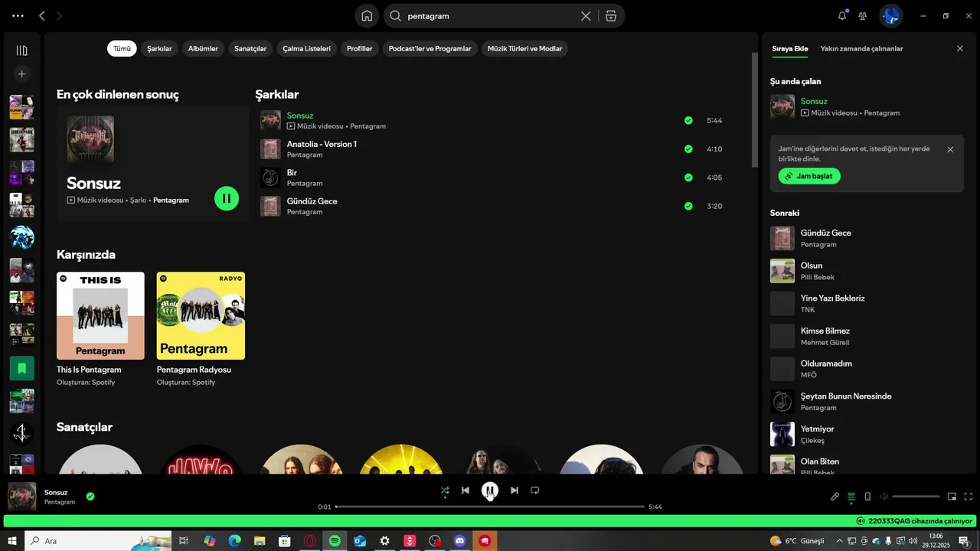The image size is (980, 551).
Task: Switch to the Profiller filter
Action: coord(359,48)
